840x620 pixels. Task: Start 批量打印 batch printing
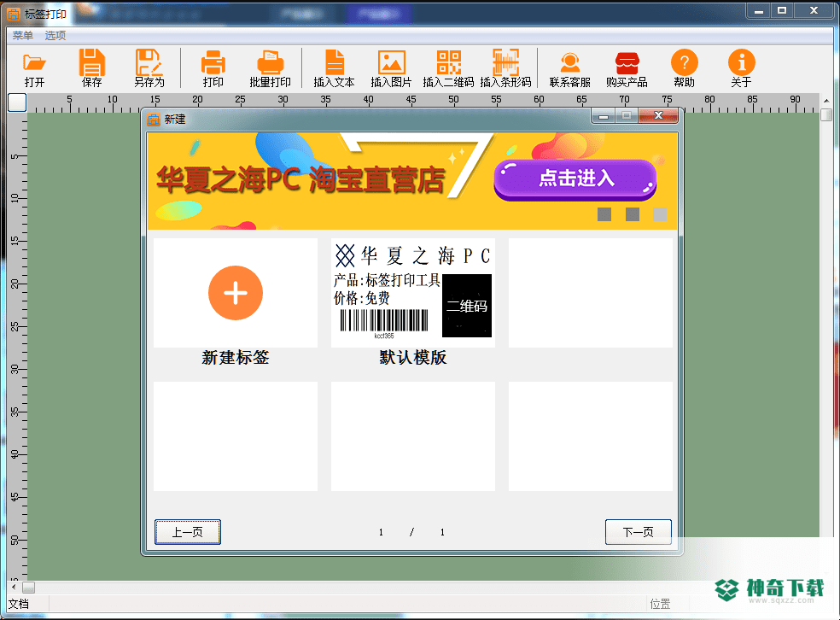click(270, 68)
